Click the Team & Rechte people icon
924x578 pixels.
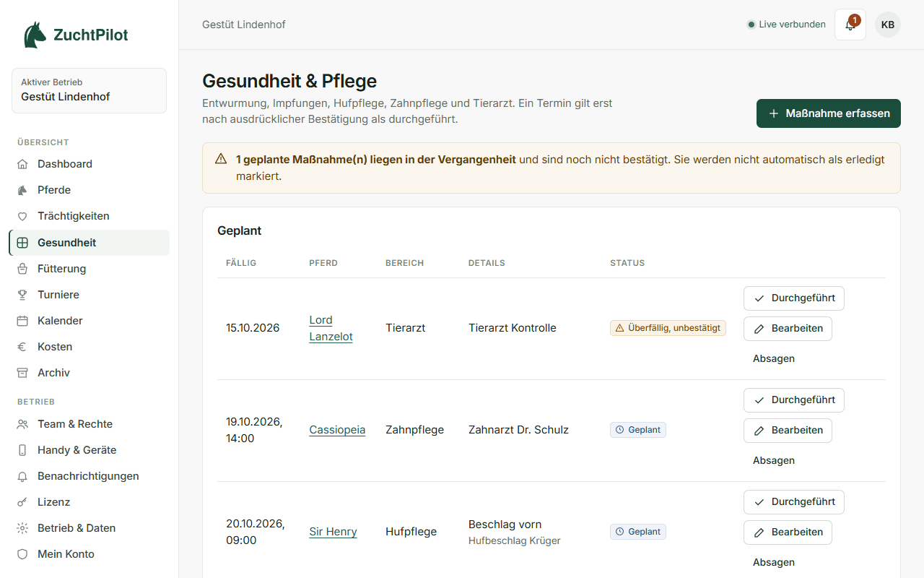tap(22, 424)
